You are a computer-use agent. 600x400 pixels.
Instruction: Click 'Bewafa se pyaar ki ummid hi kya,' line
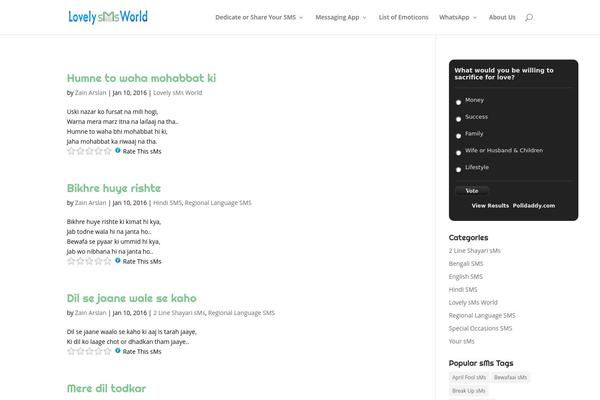113,242
